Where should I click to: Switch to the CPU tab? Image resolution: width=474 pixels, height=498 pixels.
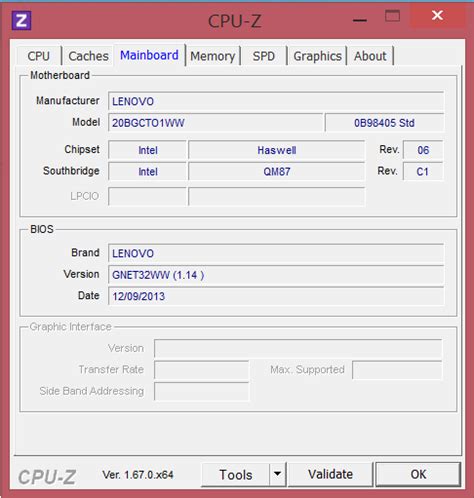click(x=39, y=56)
